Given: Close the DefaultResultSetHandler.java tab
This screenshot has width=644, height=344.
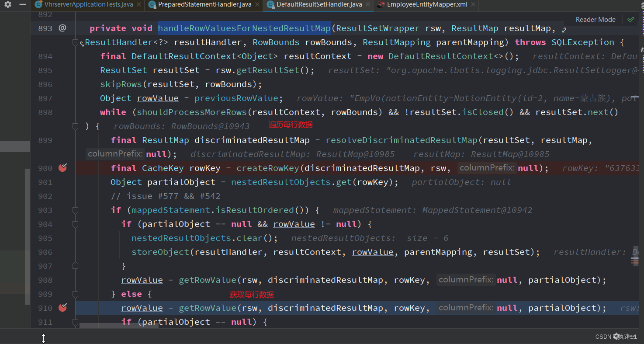Looking at the screenshot, I should tap(368, 4).
